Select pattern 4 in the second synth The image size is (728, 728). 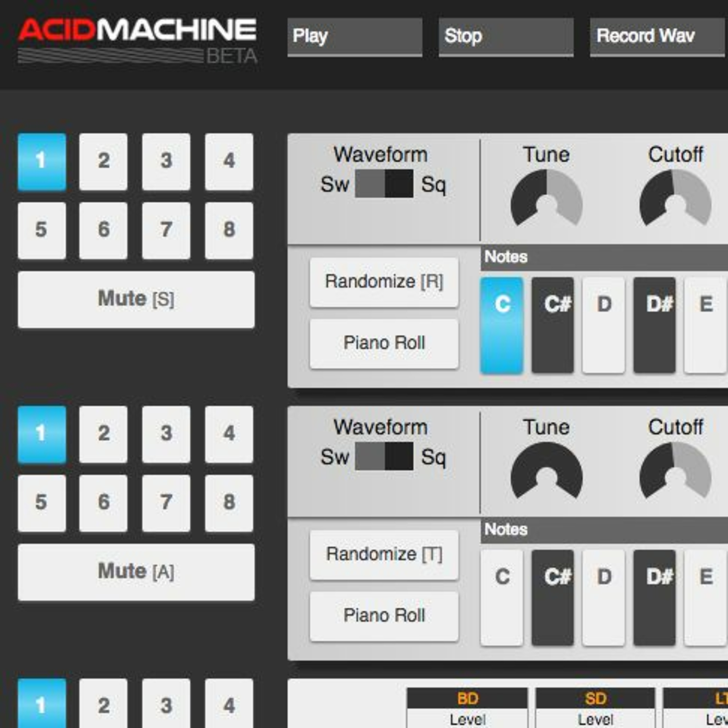(229, 434)
